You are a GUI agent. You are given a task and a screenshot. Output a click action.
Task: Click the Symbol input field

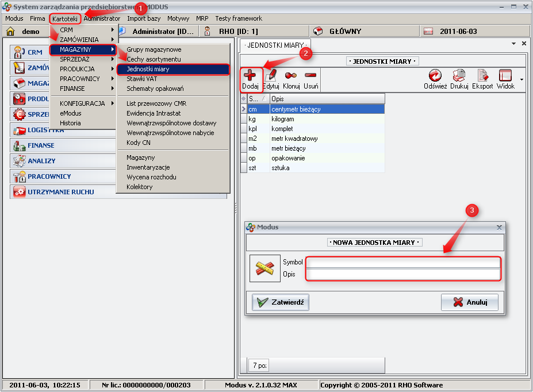[402, 262]
